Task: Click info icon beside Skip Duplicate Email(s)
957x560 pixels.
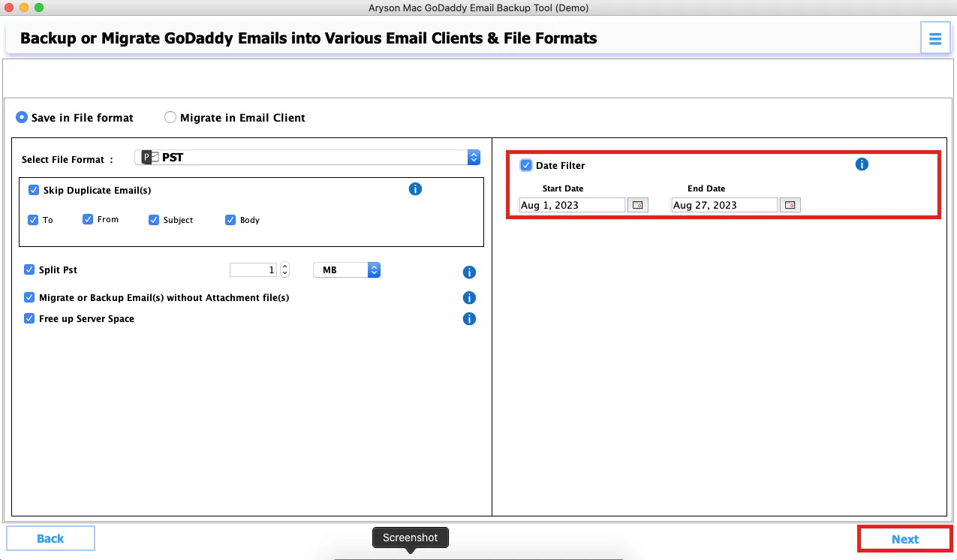Action: pos(415,189)
